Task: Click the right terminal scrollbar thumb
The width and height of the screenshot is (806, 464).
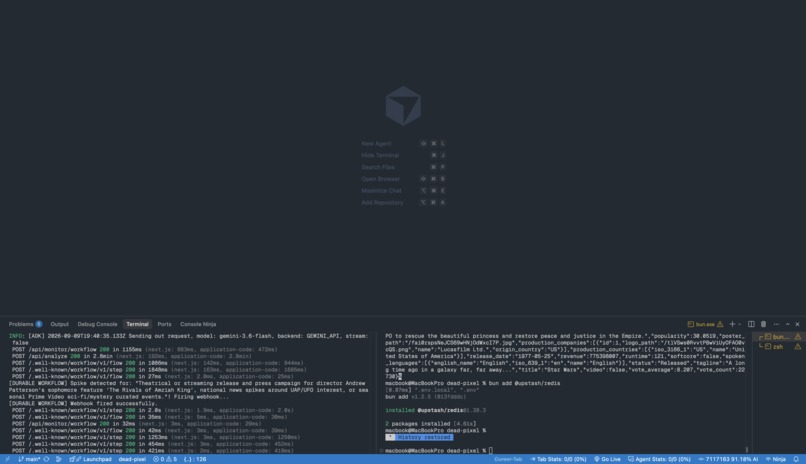Action: click(x=747, y=450)
